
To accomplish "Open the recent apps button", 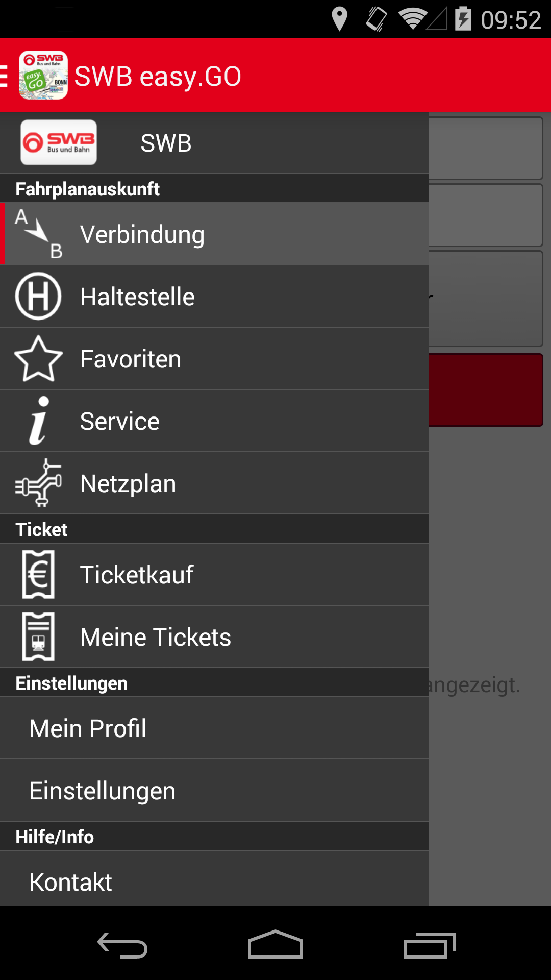I will [430, 945].
